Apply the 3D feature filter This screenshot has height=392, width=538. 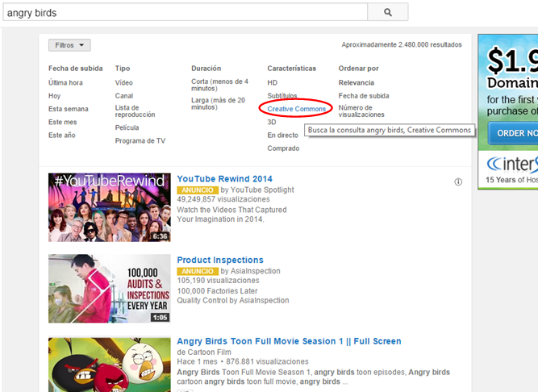coord(272,122)
